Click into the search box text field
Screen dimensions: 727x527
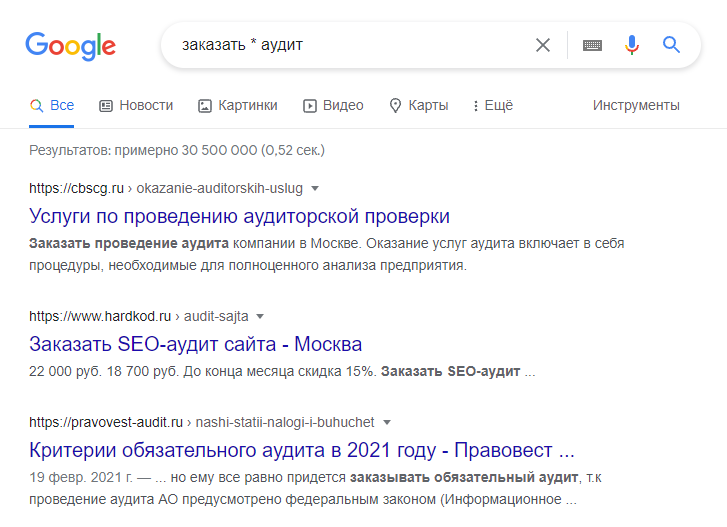pos(352,45)
